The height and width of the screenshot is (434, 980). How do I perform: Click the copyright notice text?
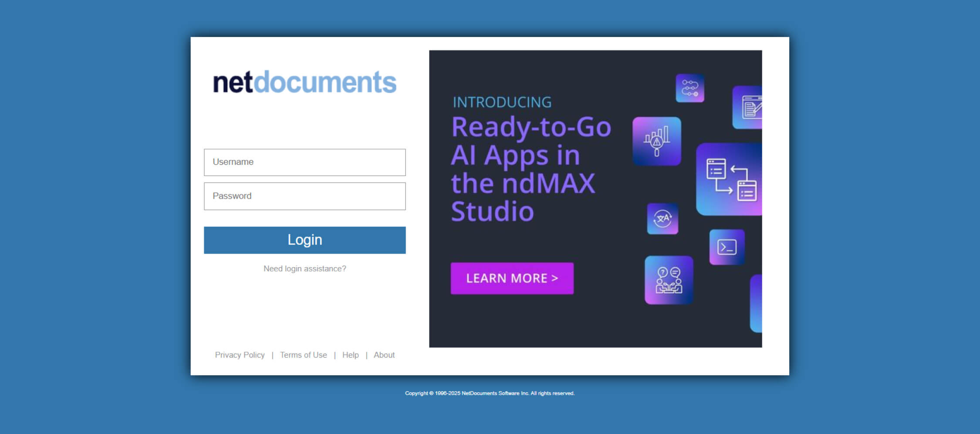(x=490, y=393)
